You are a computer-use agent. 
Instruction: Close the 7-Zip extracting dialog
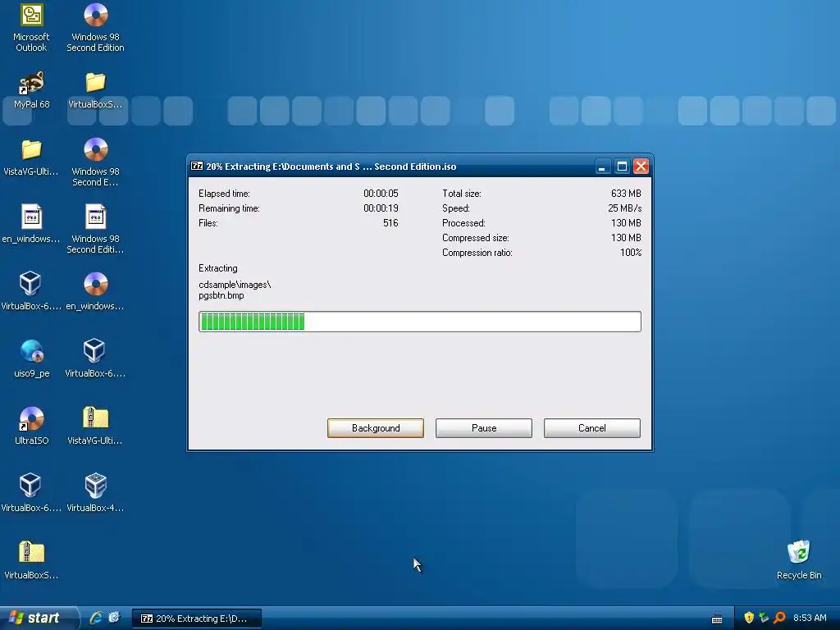[x=641, y=166]
